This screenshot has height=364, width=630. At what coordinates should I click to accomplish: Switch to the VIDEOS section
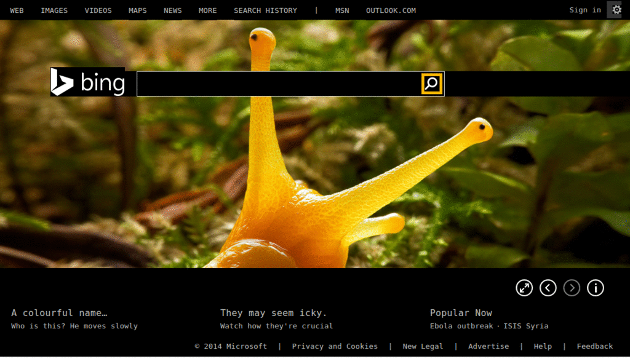(x=98, y=10)
